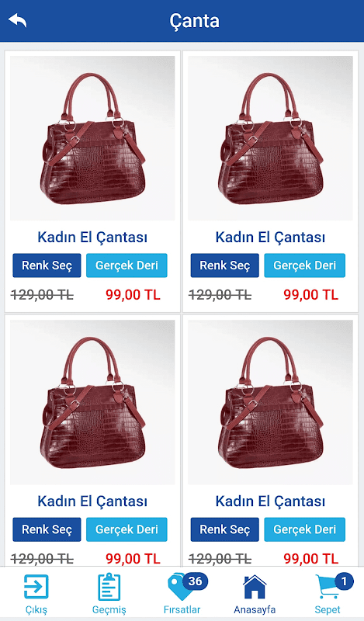Tap Gerçek Deri on bottom-left bag
This screenshot has width=364, height=621.
127,529
